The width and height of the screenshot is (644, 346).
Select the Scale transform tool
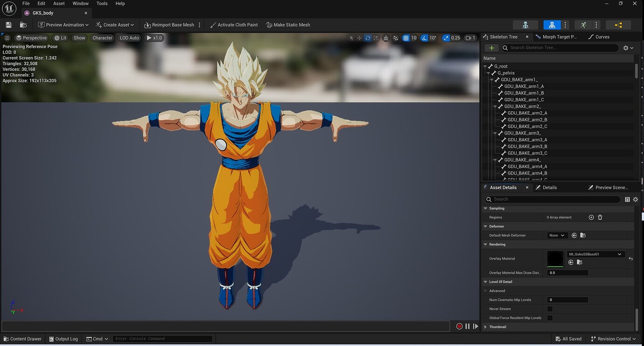(x=376, y=38)
